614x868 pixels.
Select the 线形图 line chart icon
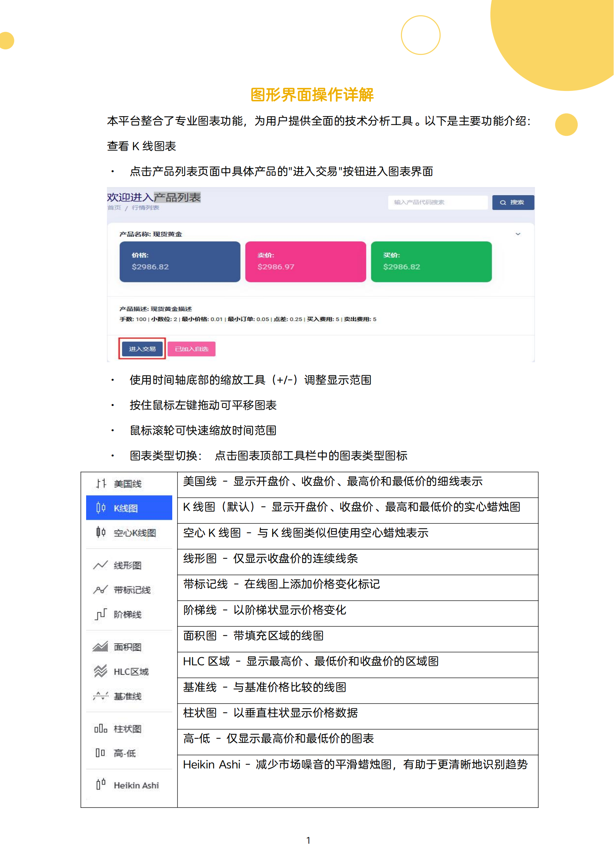[101, 565]
